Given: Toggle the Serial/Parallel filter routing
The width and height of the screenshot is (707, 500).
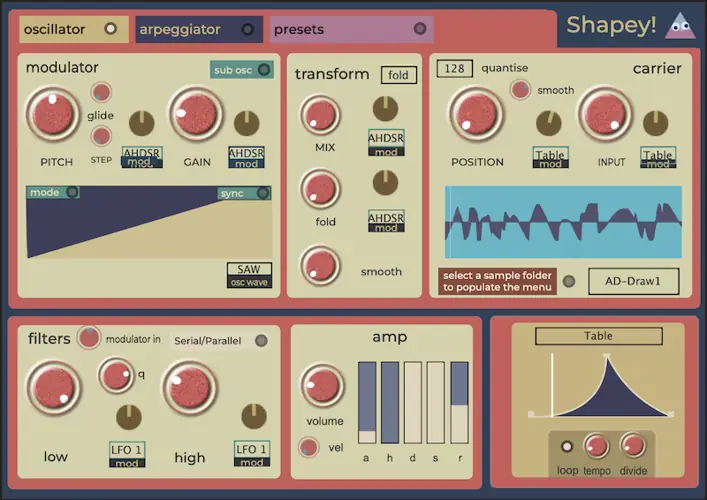Looking at the screenshot, I should (x=261, y=341).
